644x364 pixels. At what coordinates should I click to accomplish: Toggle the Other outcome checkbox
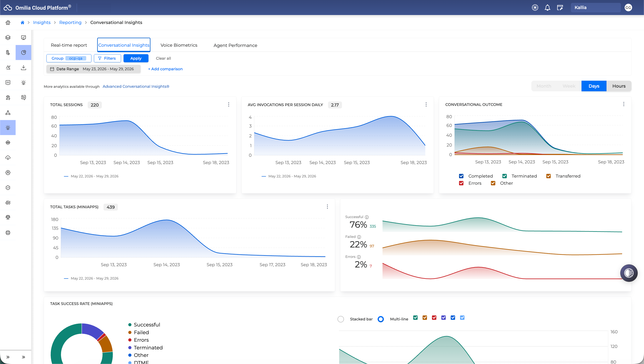493,183
